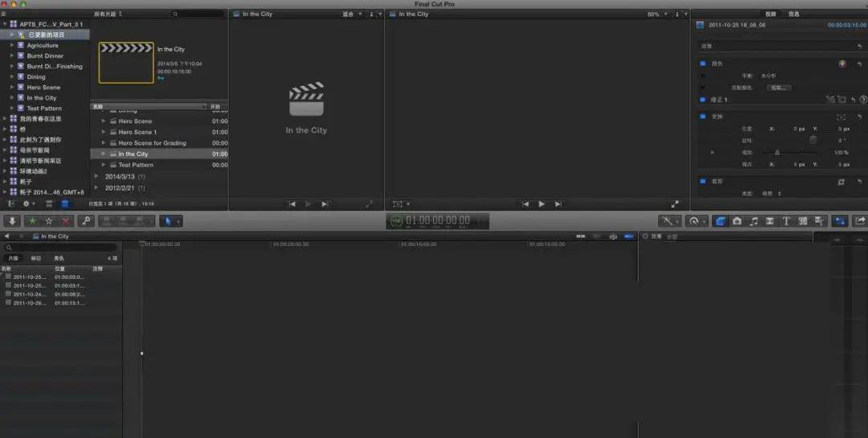
Task: Select the Agriculture event in library
Action: [42, 45]
